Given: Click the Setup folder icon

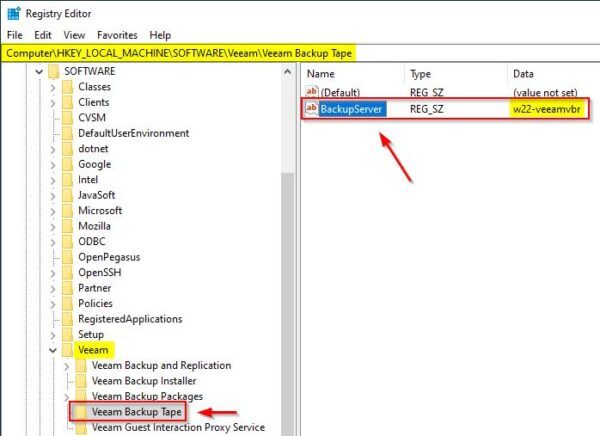Looking at the screenshot, I should (67, 335).
